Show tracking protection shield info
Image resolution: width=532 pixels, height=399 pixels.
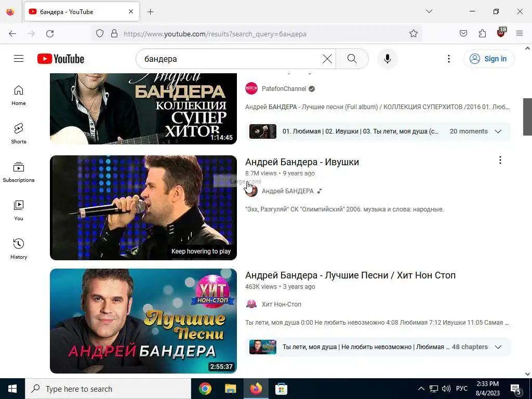click(x=99, y=34)
